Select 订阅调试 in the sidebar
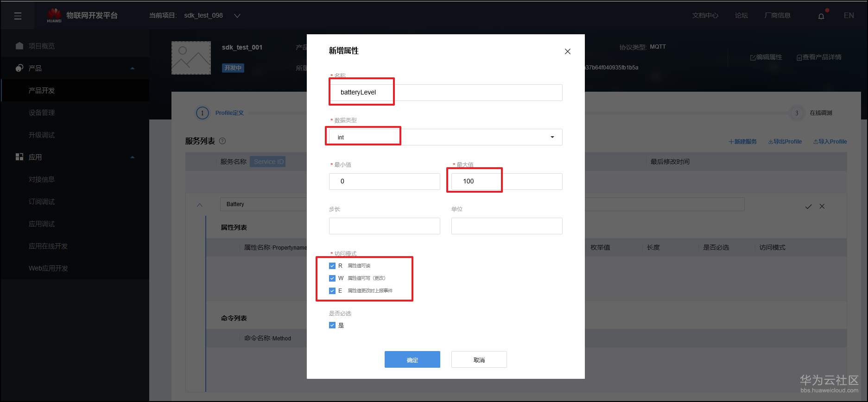This screenshot has width=868, height=402. [42, 201]
